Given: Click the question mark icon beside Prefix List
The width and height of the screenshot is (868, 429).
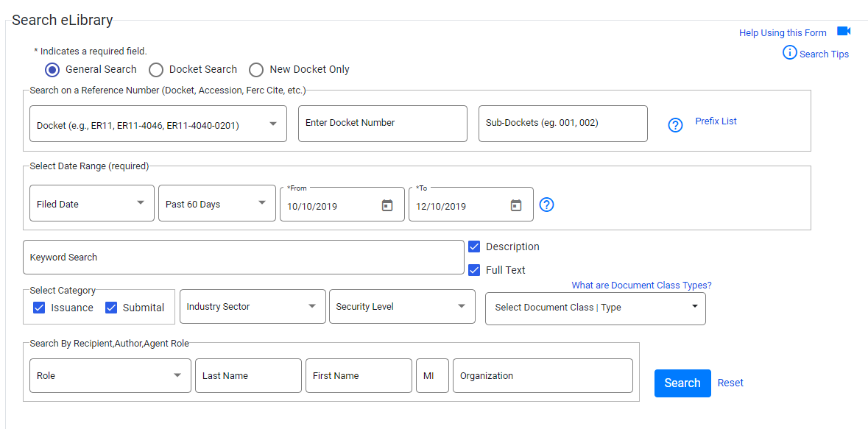Looking at the screenshot, I should (x=675, y=124).
